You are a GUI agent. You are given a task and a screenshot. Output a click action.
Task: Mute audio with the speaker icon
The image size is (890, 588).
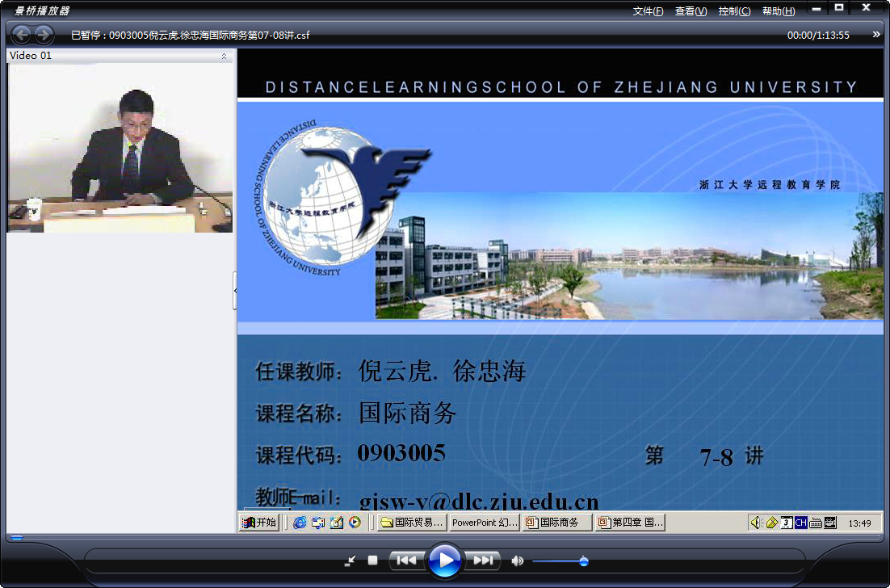click(x=517, y=561)
